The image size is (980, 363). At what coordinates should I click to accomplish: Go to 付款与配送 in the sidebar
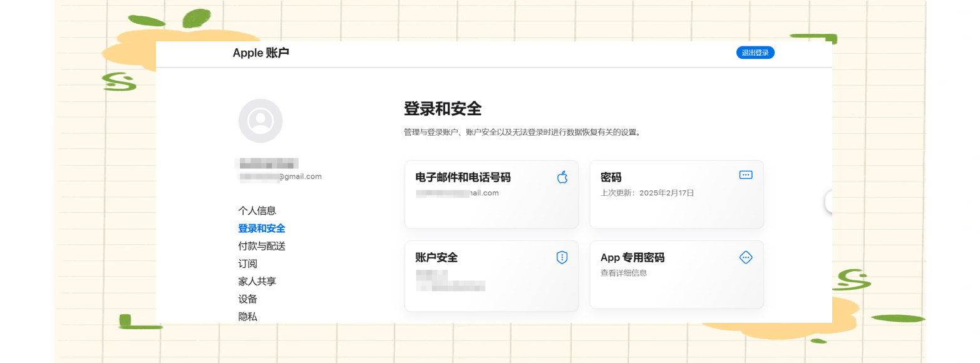point(262,246)
